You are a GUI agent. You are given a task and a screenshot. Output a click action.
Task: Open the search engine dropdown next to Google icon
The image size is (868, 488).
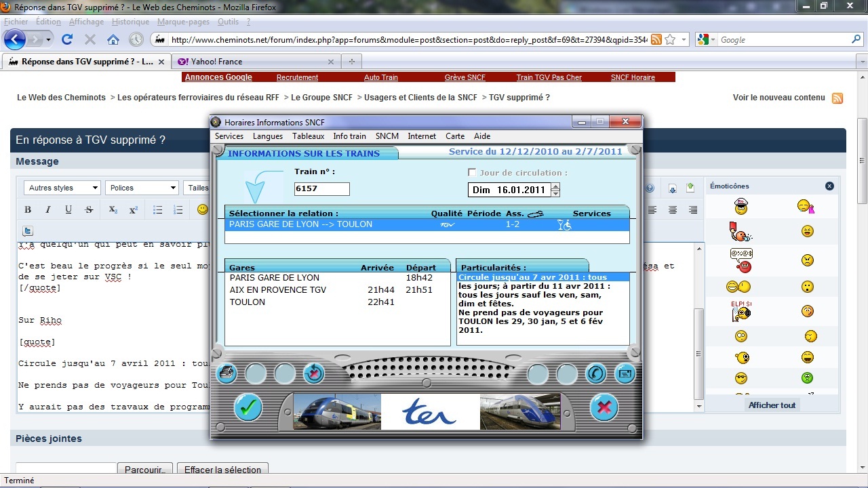point(712,40)
